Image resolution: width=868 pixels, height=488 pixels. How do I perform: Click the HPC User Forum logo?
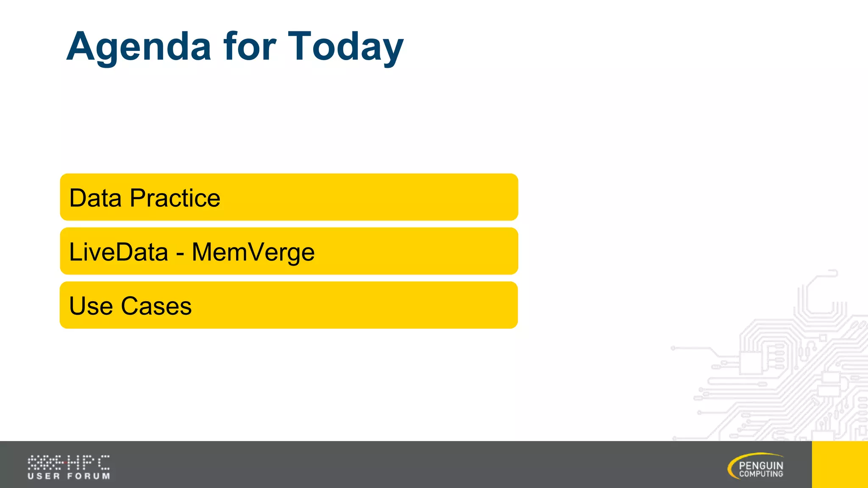[69, 467]
